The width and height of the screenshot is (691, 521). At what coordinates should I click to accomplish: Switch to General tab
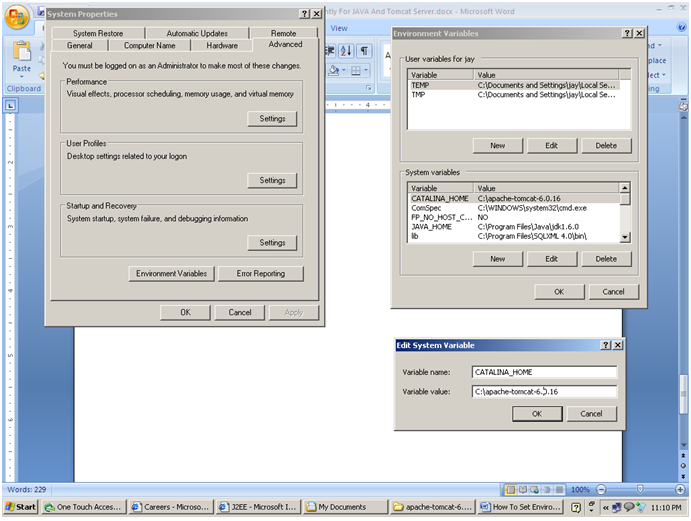[x=80, y=45]
